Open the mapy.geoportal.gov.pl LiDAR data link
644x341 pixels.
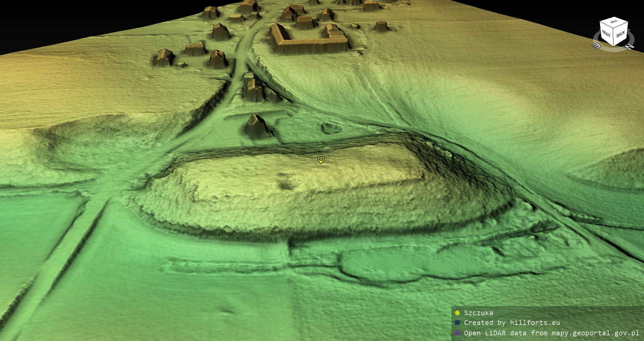coord(551,333)
